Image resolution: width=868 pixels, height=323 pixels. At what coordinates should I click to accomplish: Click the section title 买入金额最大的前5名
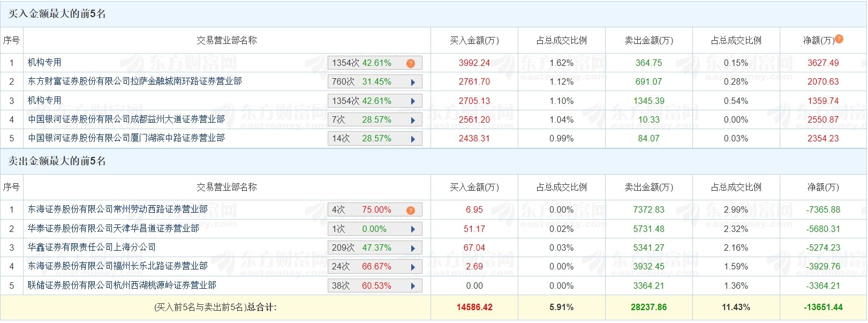pyautogui.click(x=57, y=14)
